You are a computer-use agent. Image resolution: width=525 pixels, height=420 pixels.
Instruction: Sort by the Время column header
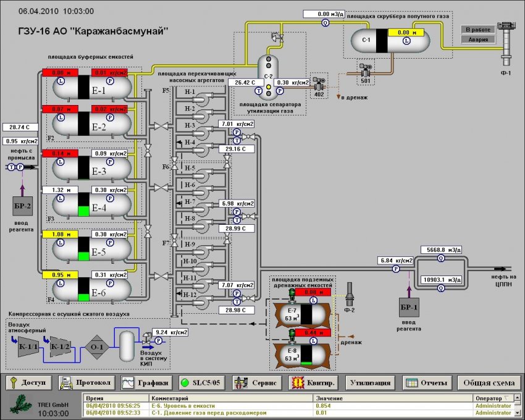pyautogui.click(x=116, y=398)
